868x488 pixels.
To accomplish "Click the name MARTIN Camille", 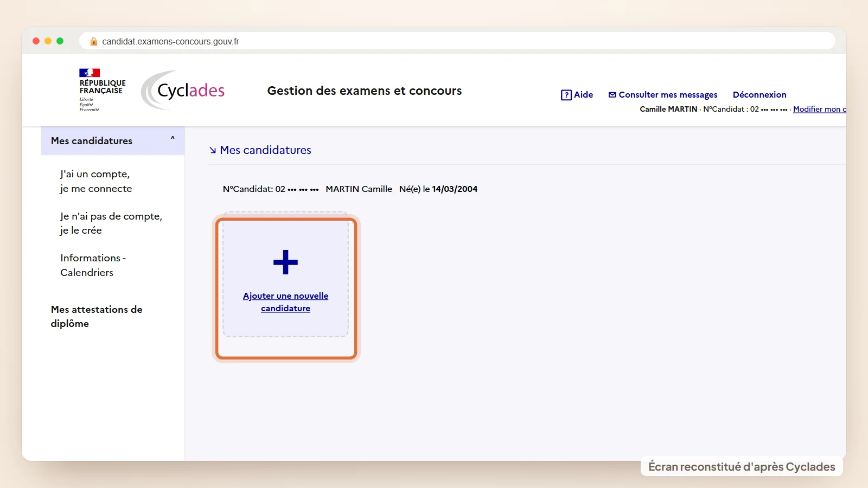I will 359,189.
